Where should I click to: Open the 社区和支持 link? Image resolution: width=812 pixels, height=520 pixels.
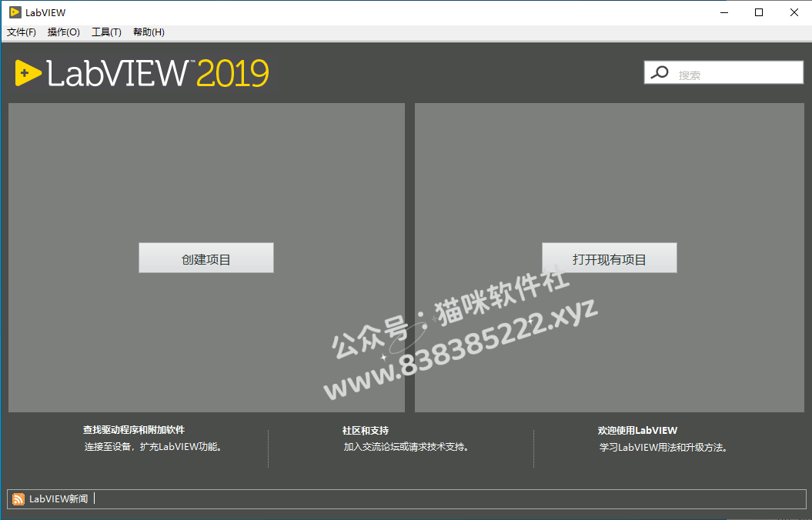[366, 430]
